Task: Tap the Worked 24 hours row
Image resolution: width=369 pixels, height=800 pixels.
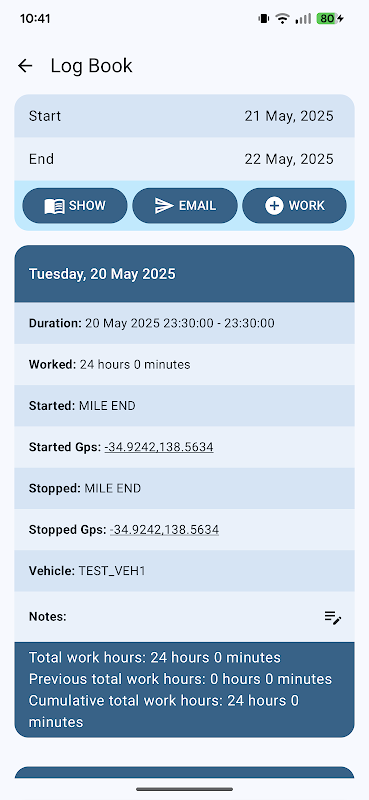Action: coord(184,364)
